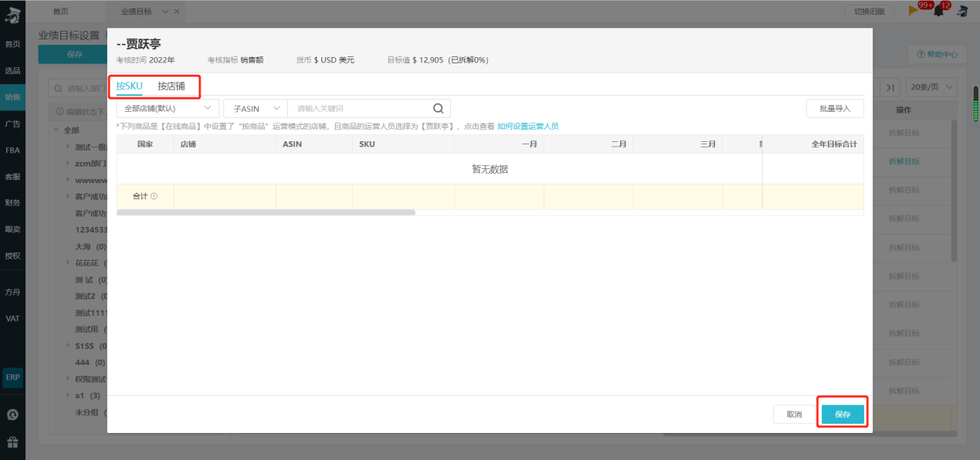Open the FBA module in the sidebar
The width and height of the screenshot is (980, 460).
[12, 150]
